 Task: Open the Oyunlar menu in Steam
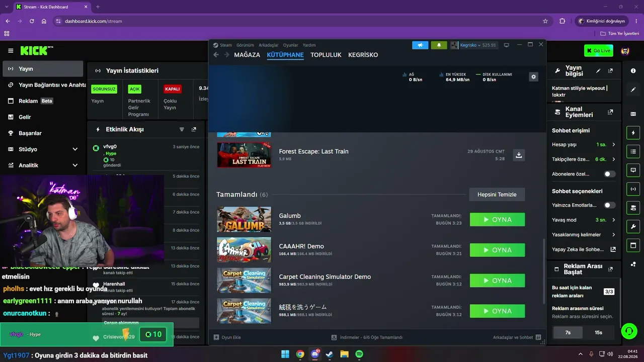coord(291,45)
